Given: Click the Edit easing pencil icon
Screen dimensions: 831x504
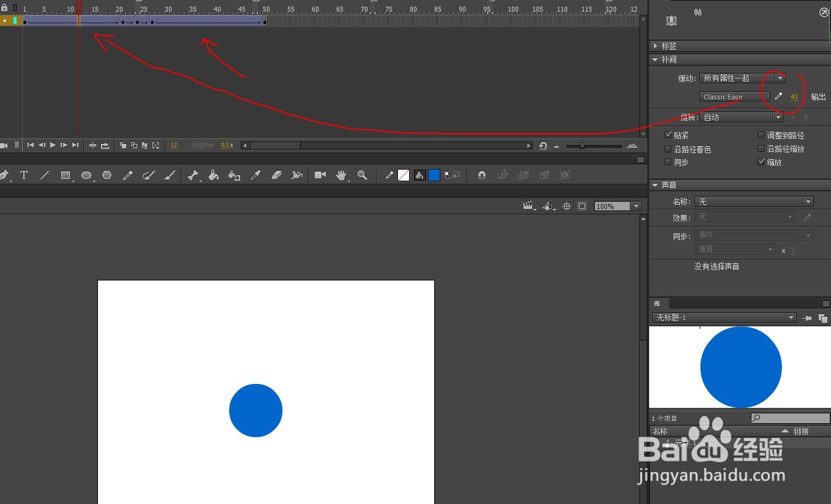Looking at the screenshot, I should tap(778, 96).
